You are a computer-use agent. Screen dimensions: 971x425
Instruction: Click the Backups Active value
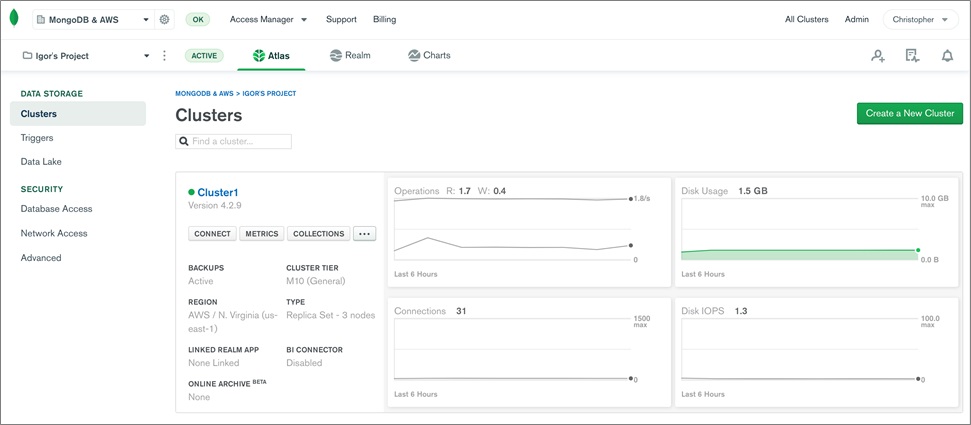(x=201, y=281)
